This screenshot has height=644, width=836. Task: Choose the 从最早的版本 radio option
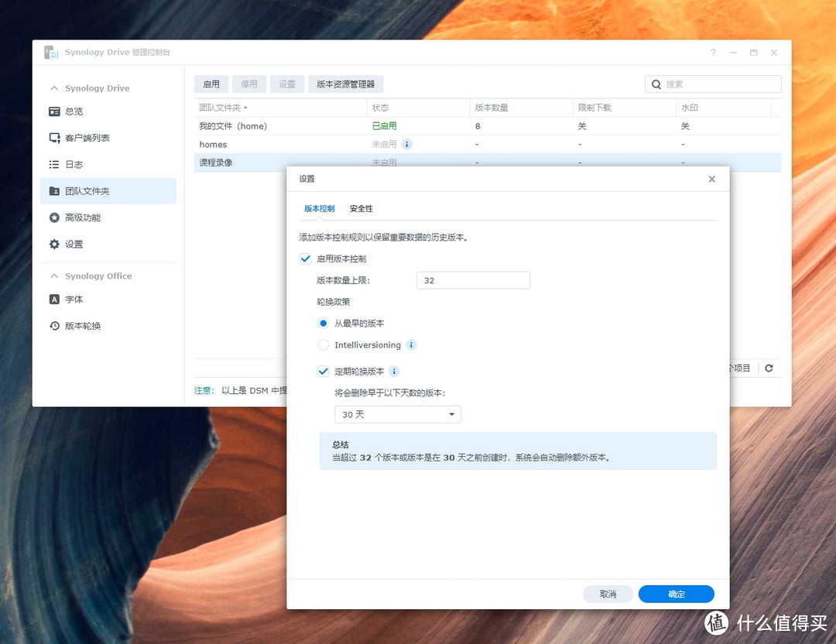point(324,324)
